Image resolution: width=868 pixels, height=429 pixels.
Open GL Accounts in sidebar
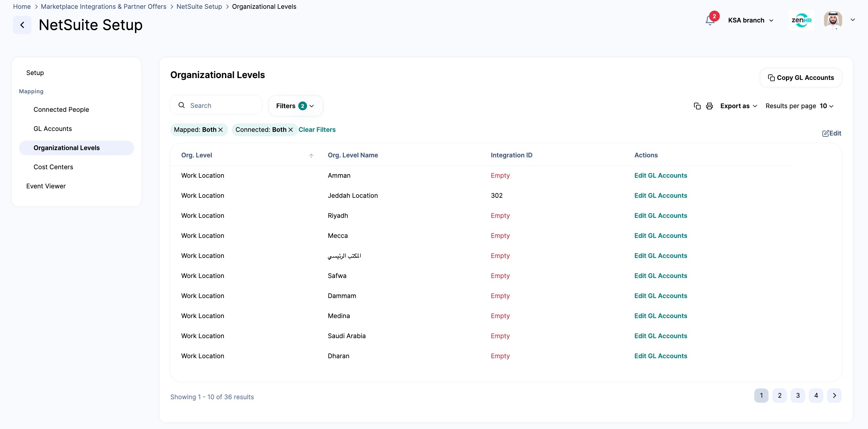point(53,129)
